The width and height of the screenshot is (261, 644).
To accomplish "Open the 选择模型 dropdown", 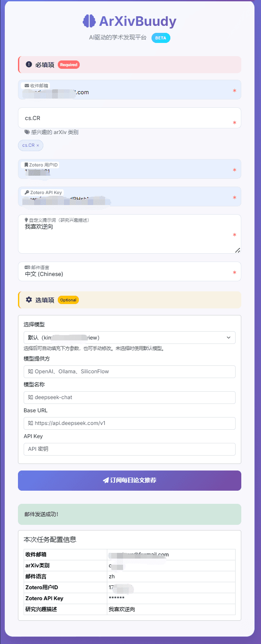I will [130, 337].
